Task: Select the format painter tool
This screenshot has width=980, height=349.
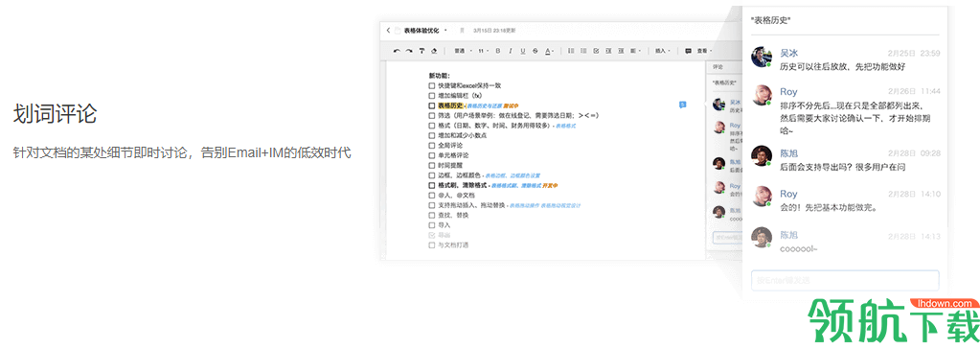Action: coord(422,51)
